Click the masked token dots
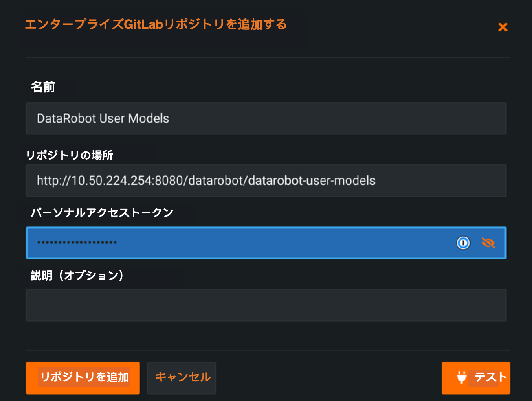This screenshot has height=401, width=532. point(77,243)
